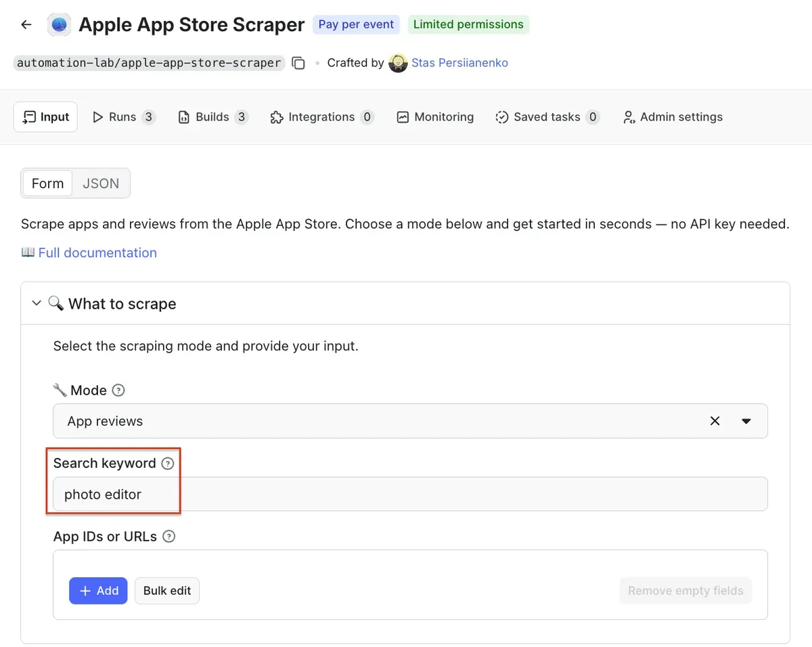
Task: Switch to the Builds tab
Action: 212,117
